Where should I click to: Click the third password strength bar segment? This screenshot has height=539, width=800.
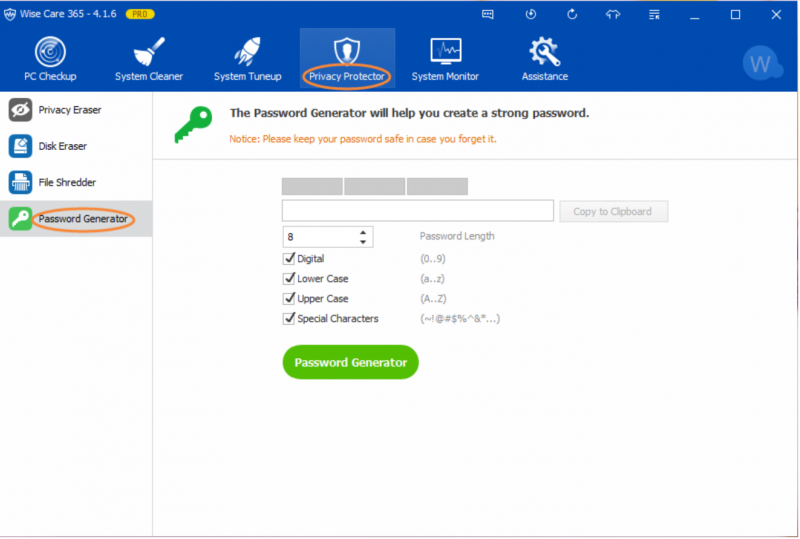pyautogui.click(x=437, y=186)
